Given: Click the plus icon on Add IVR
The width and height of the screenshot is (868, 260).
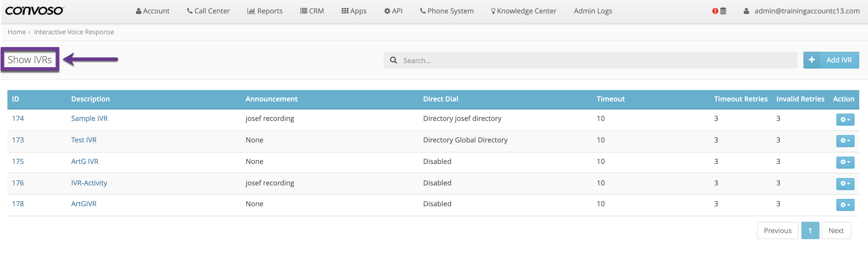Looking at the screenshot, I should pos(811,60).
